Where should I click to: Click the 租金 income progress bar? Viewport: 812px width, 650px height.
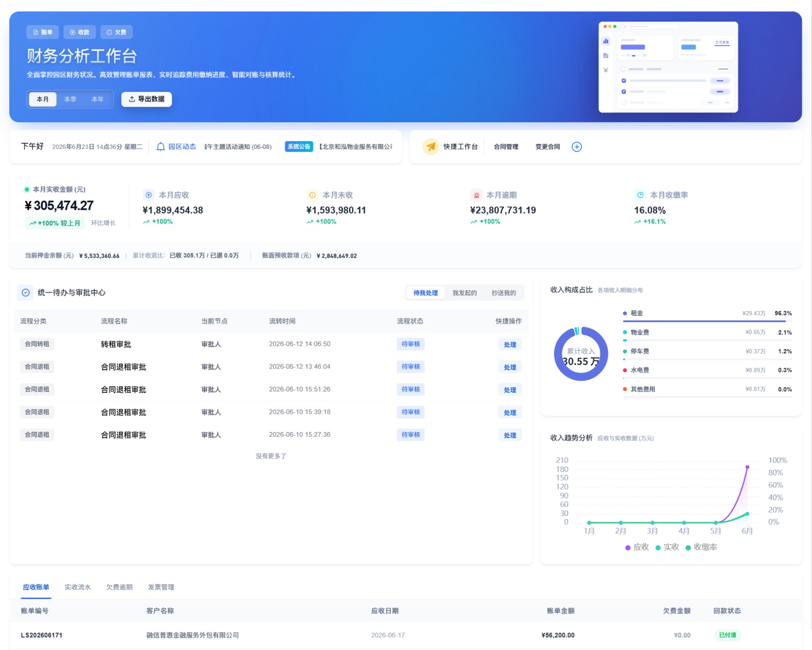(x=707, y=322)
